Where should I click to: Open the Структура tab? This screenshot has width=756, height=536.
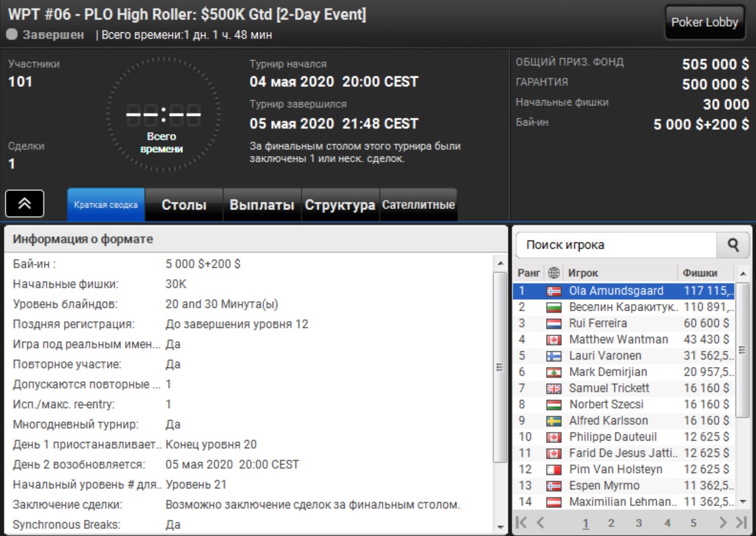coord(340,205)
